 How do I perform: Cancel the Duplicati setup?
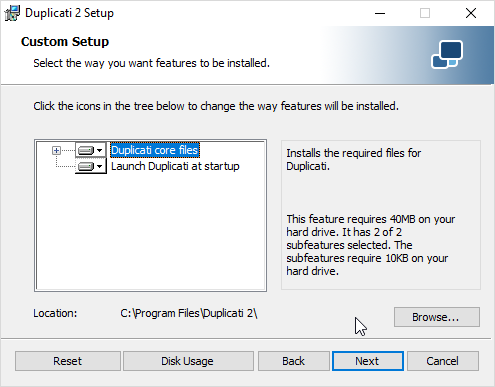[x=443, y=361]
